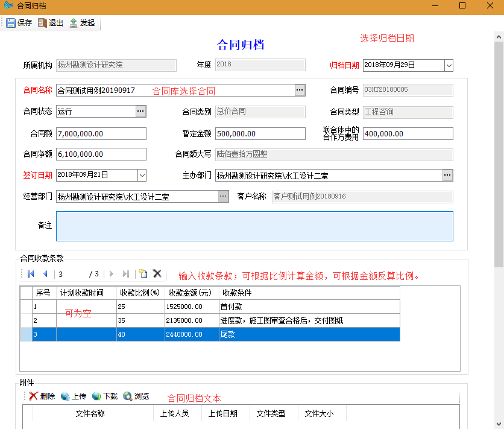Click the vertical scrollbar thumb
This screenshot has width=504, height=429.
[x=499, y=154]
